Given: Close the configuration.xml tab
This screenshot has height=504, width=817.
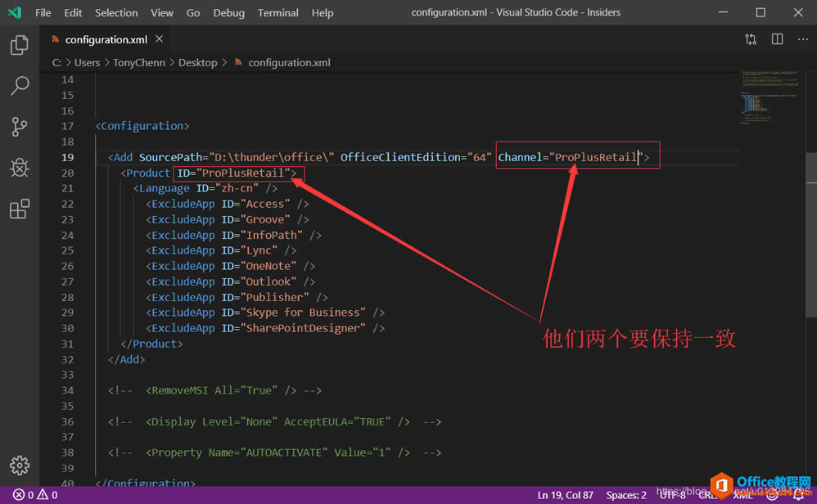Looking at the screenshot, I should (x=159, y=39).
